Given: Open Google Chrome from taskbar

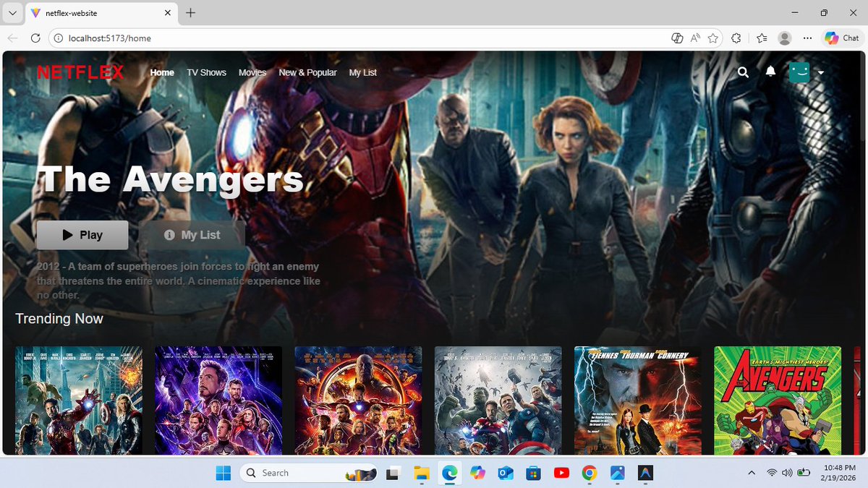Looking at the screenshot, I should [x=590, y=473].
